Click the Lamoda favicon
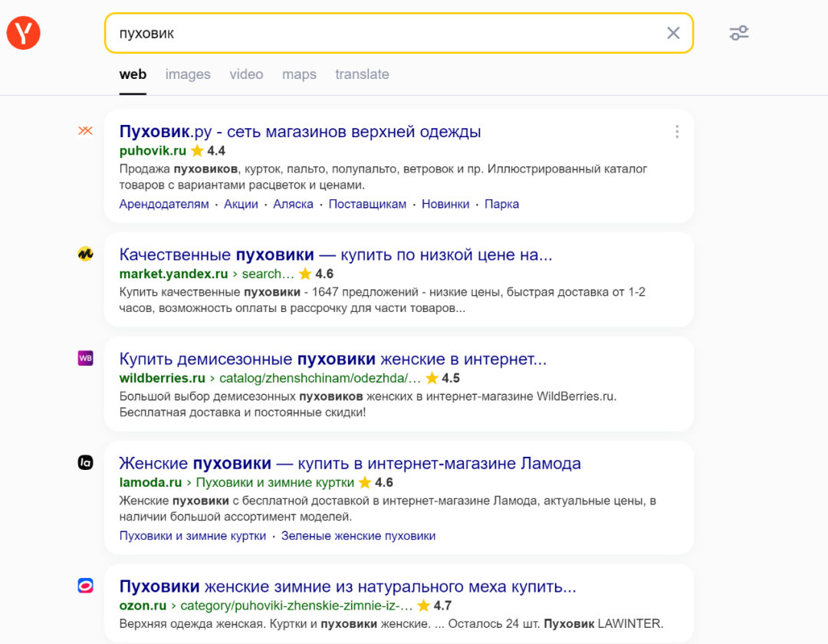Image resolution: width=828 pixels, height=644 pixels. [85, 462]
